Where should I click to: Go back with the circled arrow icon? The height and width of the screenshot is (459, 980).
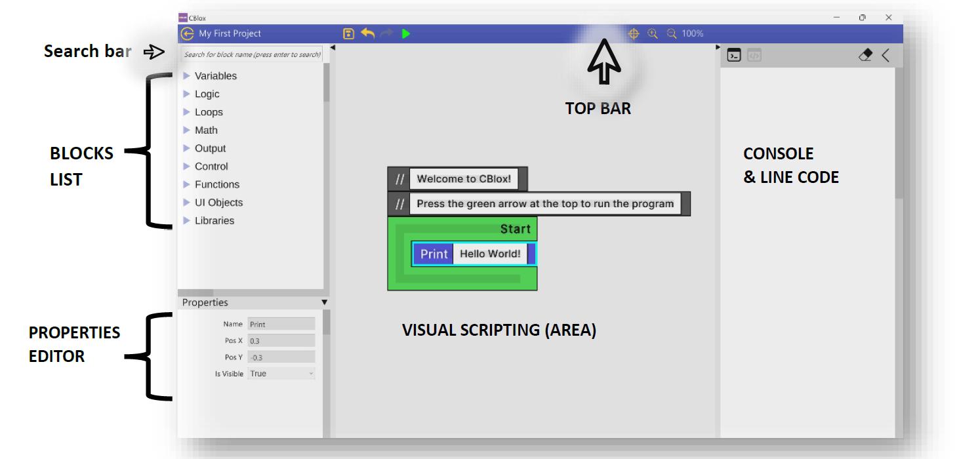click(x=188, y=33)
